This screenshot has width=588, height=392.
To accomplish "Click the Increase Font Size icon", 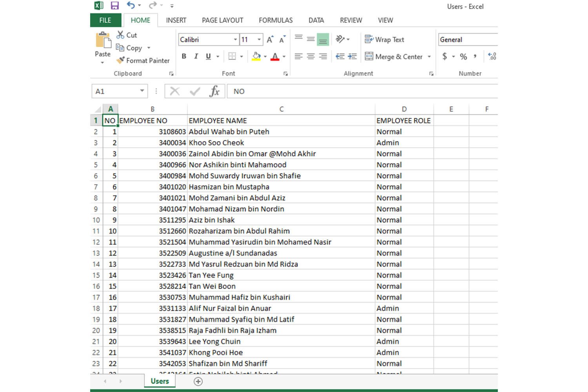I will tap(270, 40).
